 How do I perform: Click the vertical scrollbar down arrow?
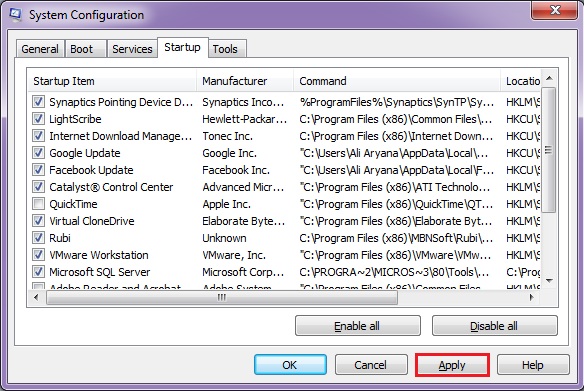(x=549, y=280)
